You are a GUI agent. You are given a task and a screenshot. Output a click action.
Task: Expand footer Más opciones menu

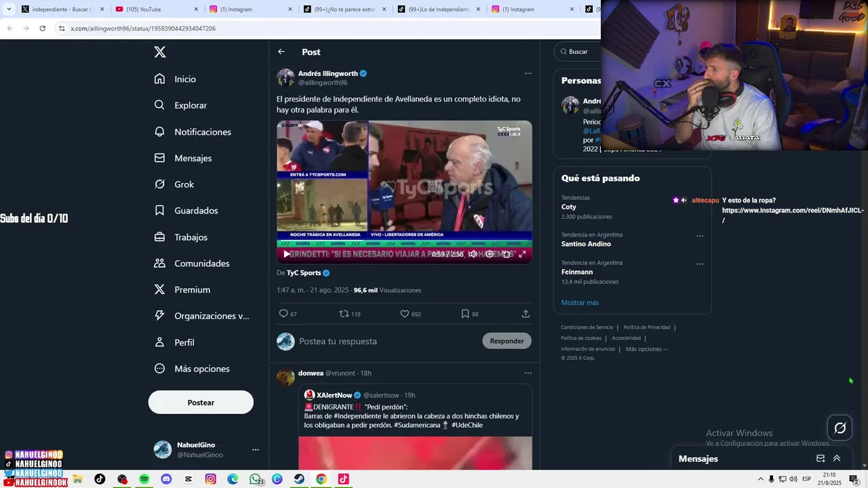coord(647,349)
